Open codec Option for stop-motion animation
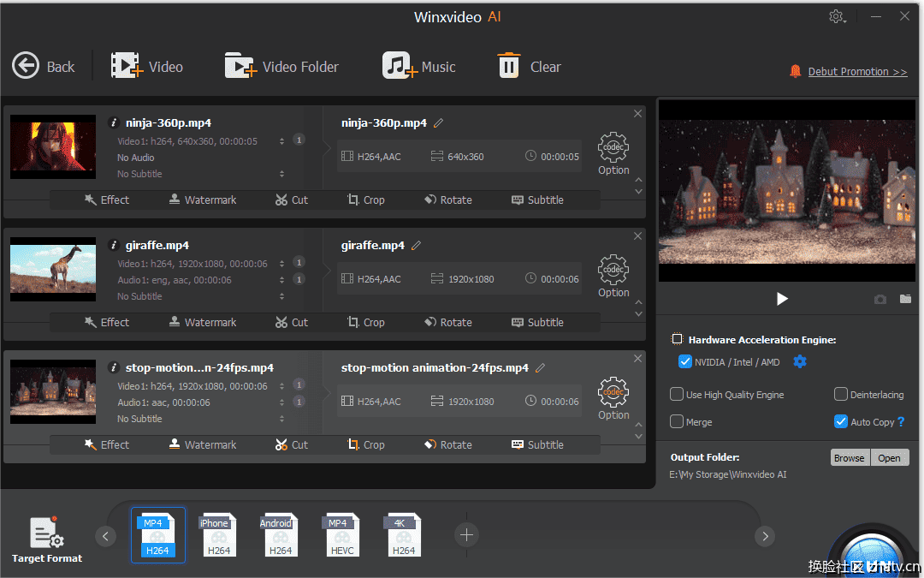Viewport: 924px width, 578px height. (613, 398)
